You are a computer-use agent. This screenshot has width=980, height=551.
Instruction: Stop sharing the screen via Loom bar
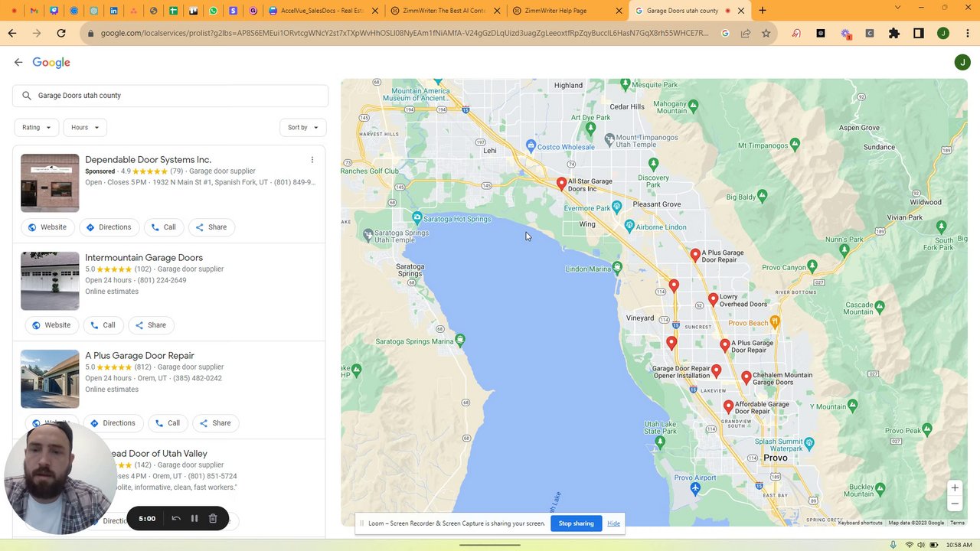[576, 523]
